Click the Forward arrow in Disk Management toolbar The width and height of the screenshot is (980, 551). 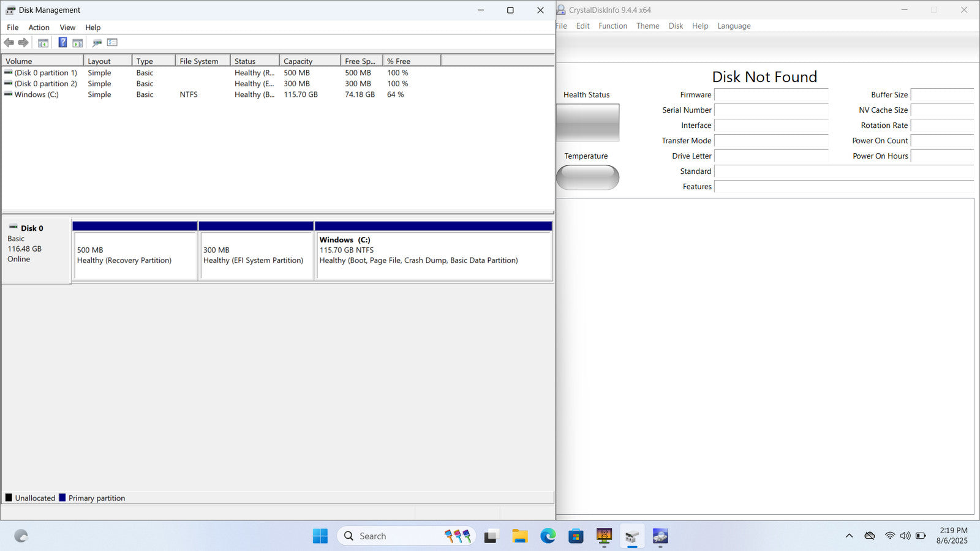coord(23,43)
